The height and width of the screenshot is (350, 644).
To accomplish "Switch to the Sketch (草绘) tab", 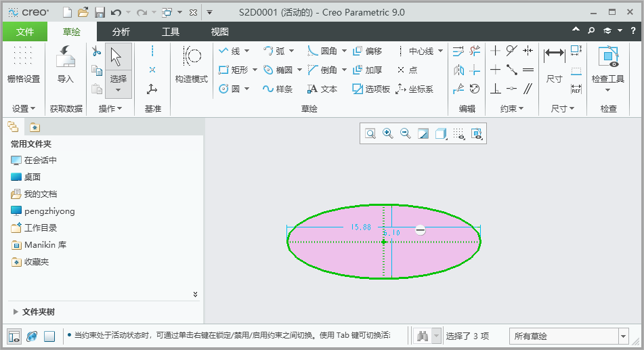I will coord(72,32).
